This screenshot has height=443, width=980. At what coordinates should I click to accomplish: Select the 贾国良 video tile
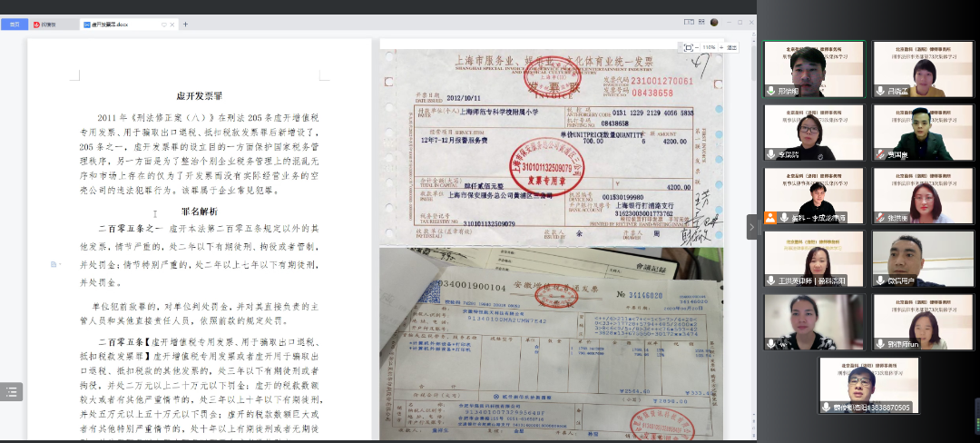[923, 133]
